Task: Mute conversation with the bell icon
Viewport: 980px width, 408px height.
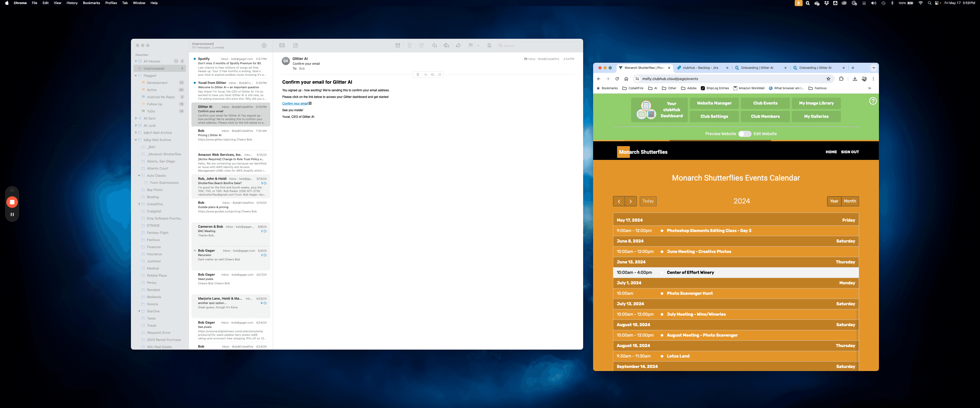Action: [489, 45]
